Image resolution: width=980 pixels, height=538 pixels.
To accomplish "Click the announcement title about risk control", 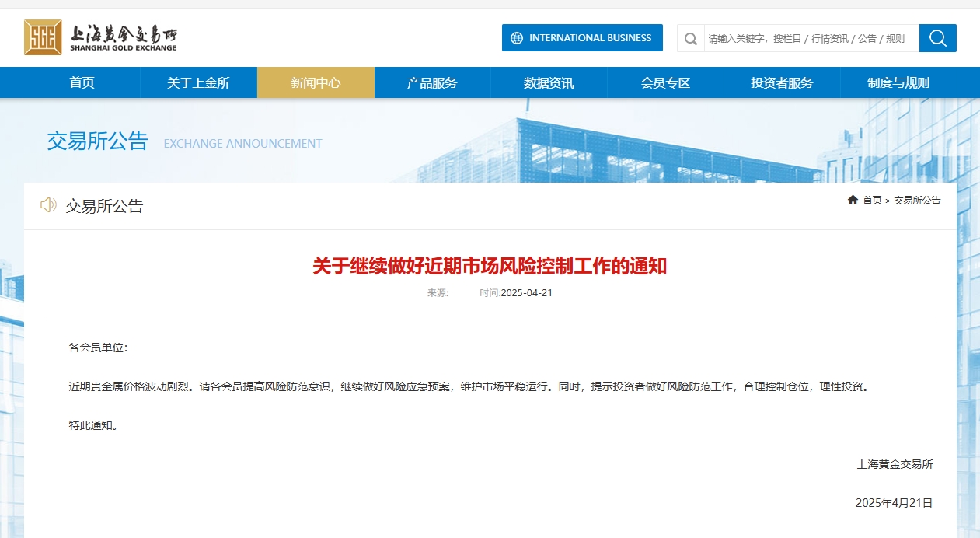I will click(x=490, y=267).
